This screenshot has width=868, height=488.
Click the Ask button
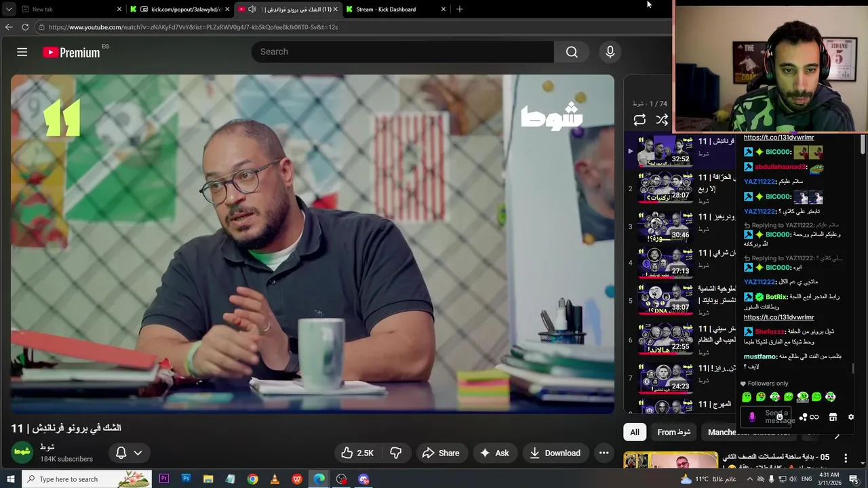[x=494, y=453]
